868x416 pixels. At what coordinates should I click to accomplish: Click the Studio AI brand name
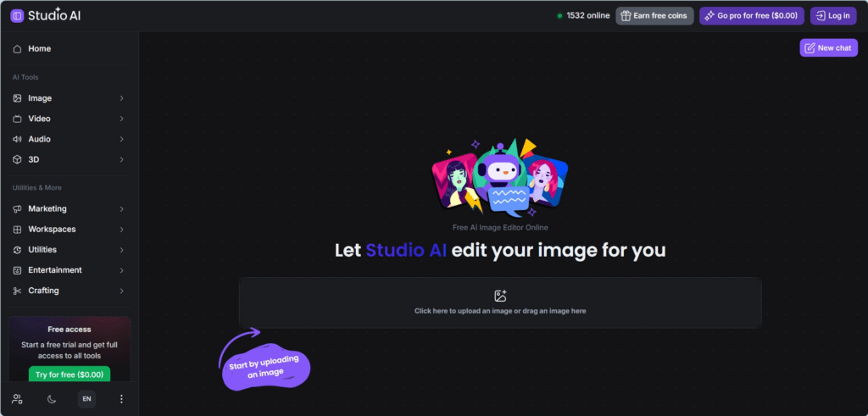coord(54,16)
